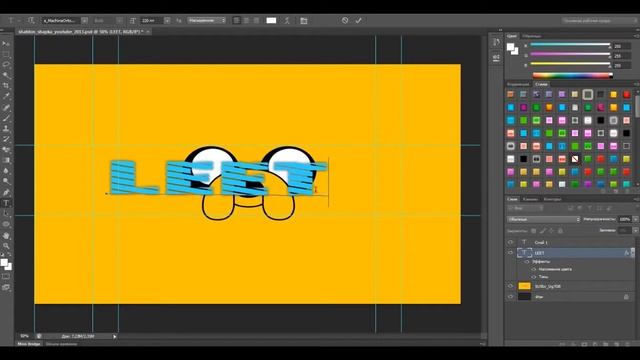Image resolution: width=640 pixels, height=360 pixels.
Task: Change screen mode at toolbar bottom
Action: (x=6, y=287)
